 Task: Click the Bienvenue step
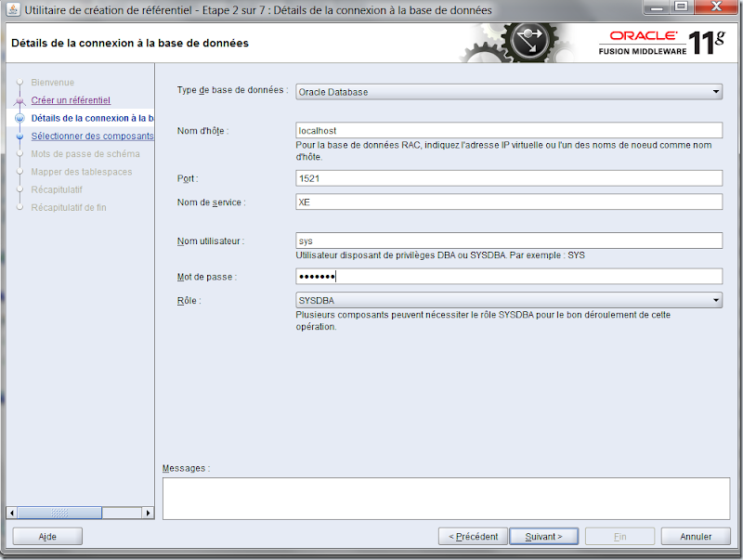[53, 83]
